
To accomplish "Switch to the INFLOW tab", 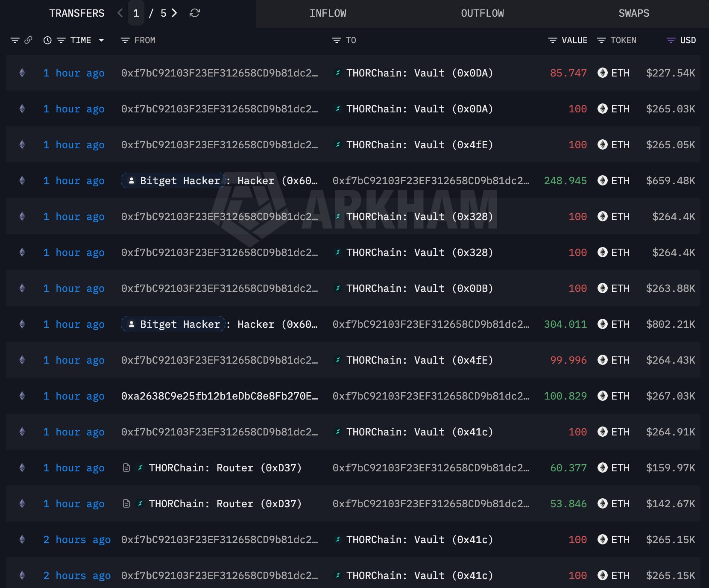I will pos(328,13).
